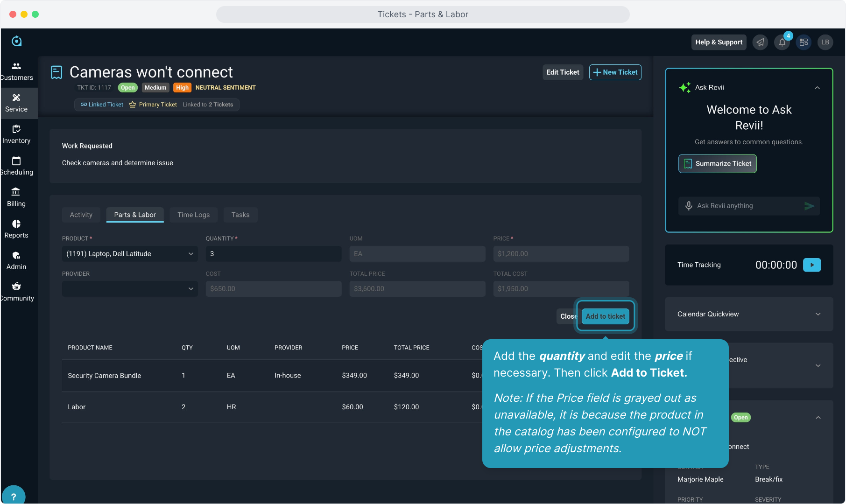Open the Customers section in sidebar

(16, 71)
